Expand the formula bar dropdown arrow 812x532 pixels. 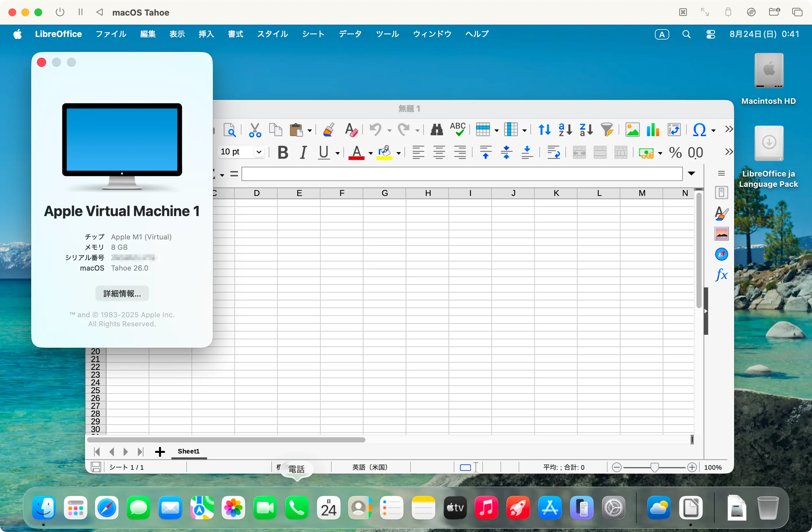pyautogui.click(x=691, y=174)
